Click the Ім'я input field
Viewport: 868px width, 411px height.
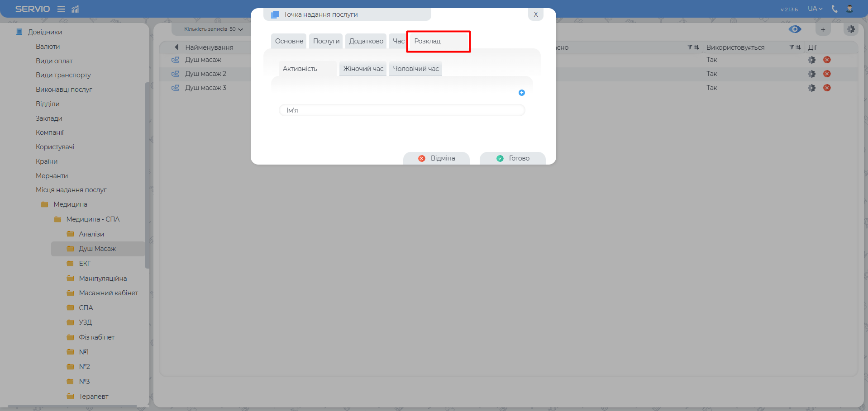pos(402,110)
